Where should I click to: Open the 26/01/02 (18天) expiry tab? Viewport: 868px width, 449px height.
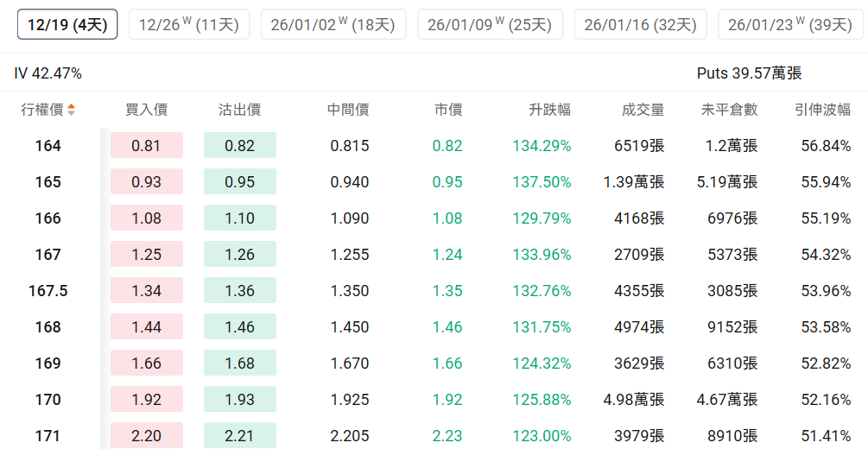pos(333,24)
